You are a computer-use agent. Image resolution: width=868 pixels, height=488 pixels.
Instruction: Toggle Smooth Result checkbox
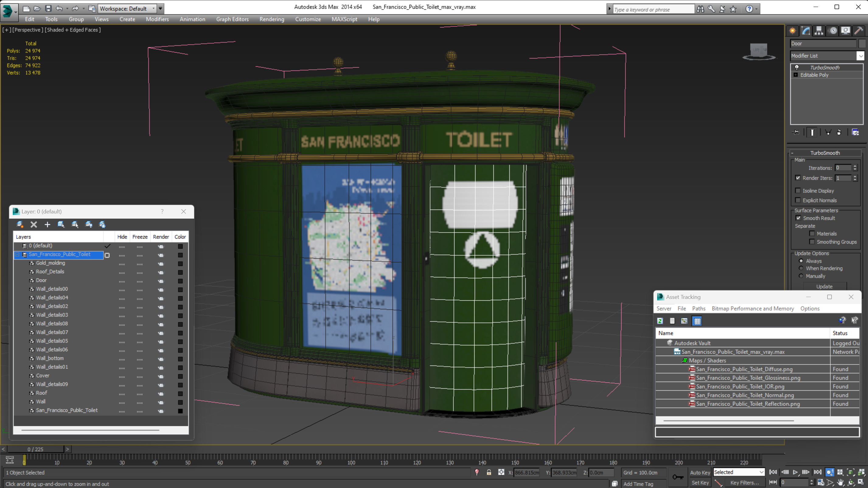coord(799,218)
